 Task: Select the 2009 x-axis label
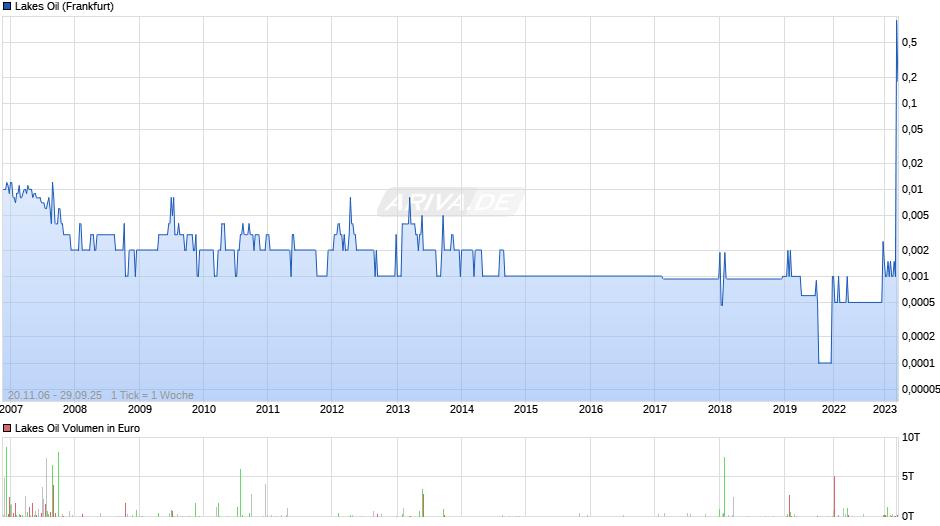click(x=140, y=409)
